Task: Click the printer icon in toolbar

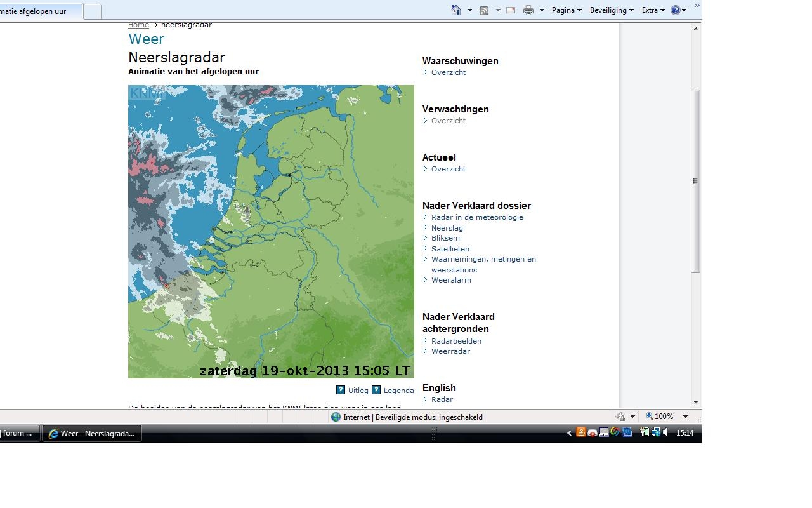Action: coord(528,10)
